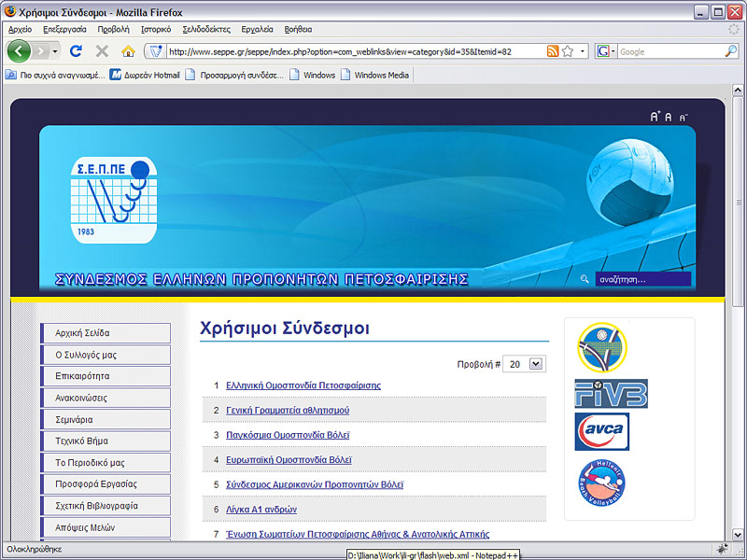Viewport: 747px width, 560px height.
Task: Click the Google search engine icon
Action: 603,51
